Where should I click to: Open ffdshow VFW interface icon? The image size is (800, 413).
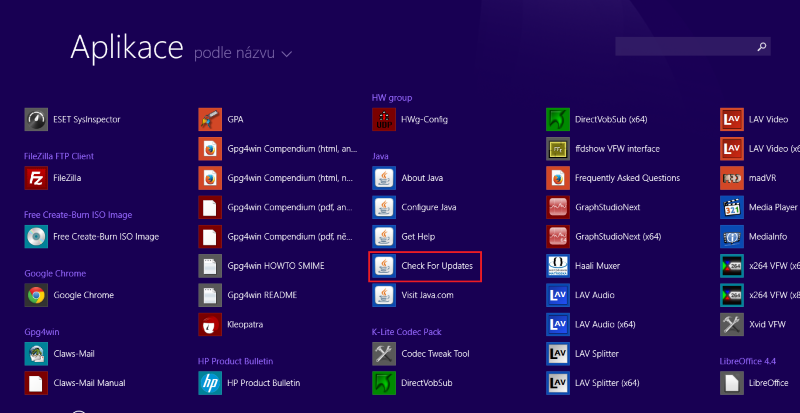[558, 149]
